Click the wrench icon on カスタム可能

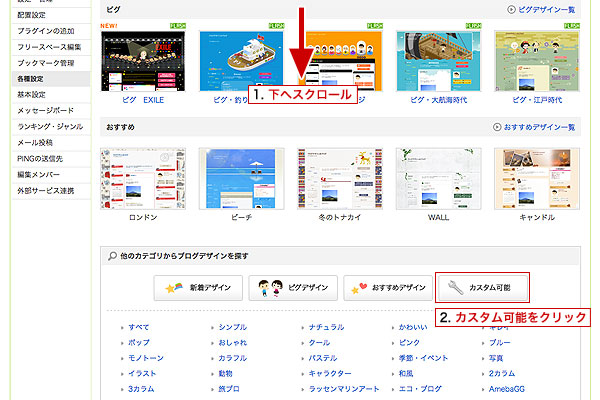[x=456, y=288]
